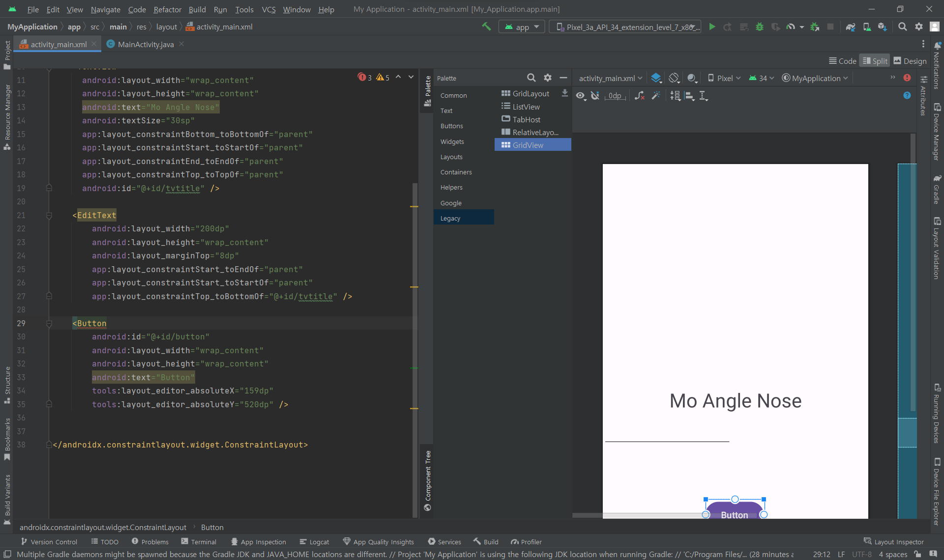The height and width of the screenshot is (560, 944).
Task: Click the Debug app bug icon
Action: point(760,27)
